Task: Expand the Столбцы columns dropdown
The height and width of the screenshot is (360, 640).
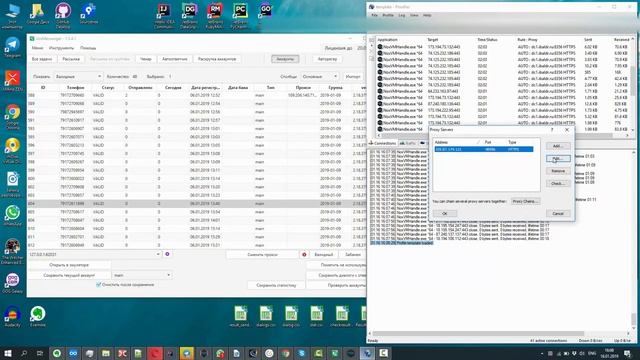Action: click(320, 76)
